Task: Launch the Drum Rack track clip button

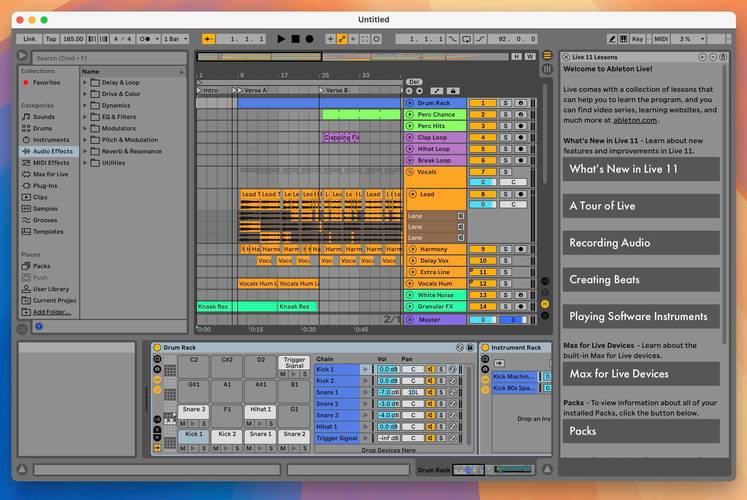Action: pyautogui.click(x=410, y=103)
